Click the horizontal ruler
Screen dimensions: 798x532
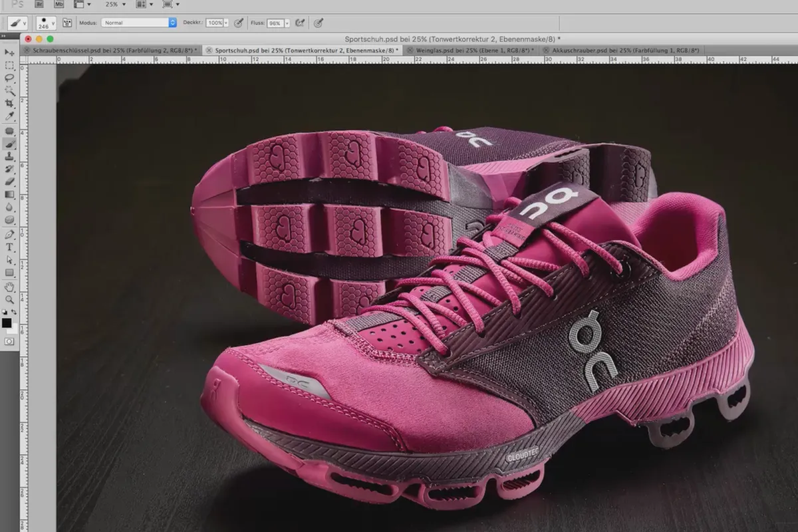coord(412,60)
